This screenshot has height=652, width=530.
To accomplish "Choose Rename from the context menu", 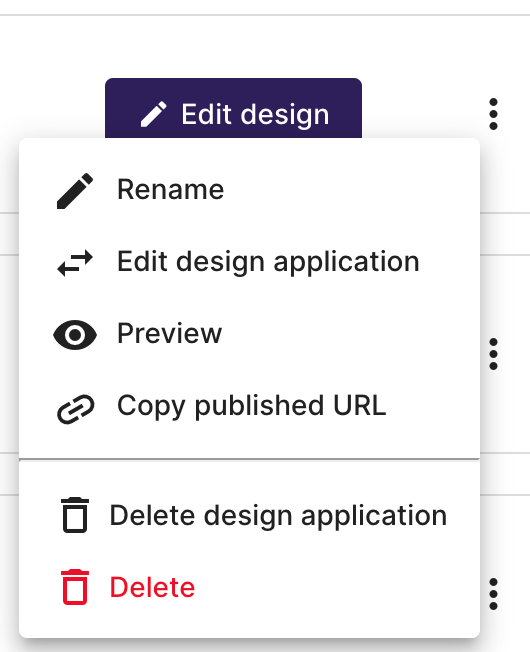I will point(249,190).
